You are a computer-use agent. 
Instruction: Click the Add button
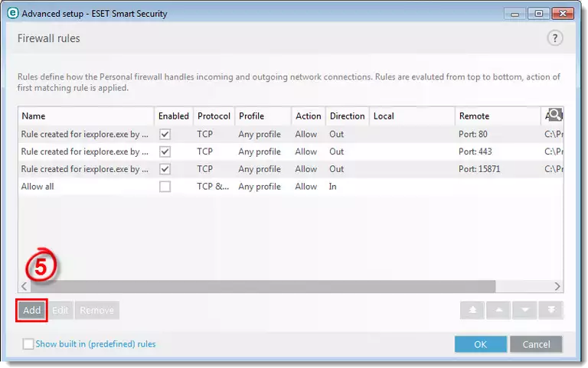click(31, 310)
